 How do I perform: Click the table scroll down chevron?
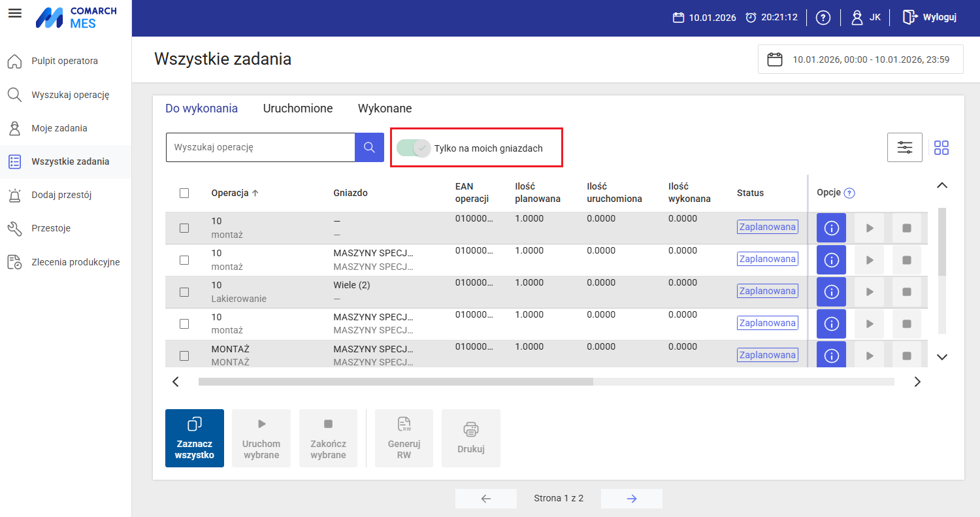[941, 357]
